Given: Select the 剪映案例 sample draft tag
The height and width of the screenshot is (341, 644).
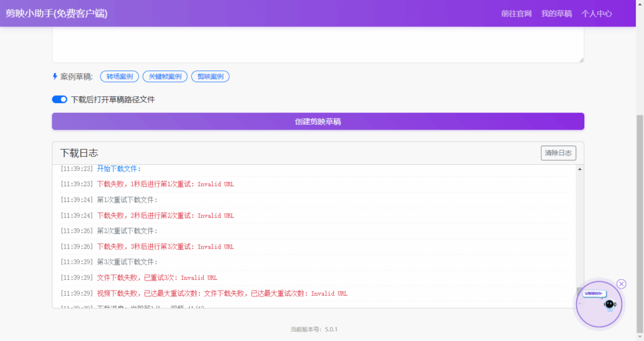Looking at the screenshot, I should click(x=210, y=77).
